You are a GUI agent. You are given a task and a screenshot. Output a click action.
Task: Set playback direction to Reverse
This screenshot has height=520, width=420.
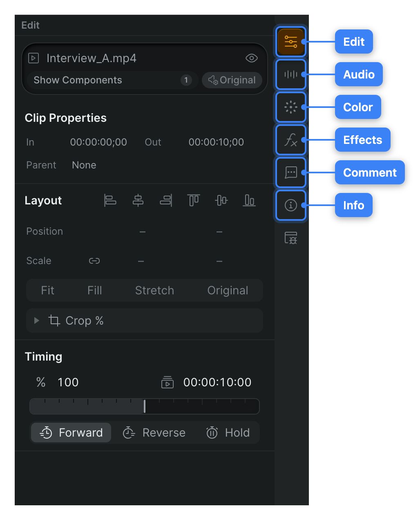(154, 433)
